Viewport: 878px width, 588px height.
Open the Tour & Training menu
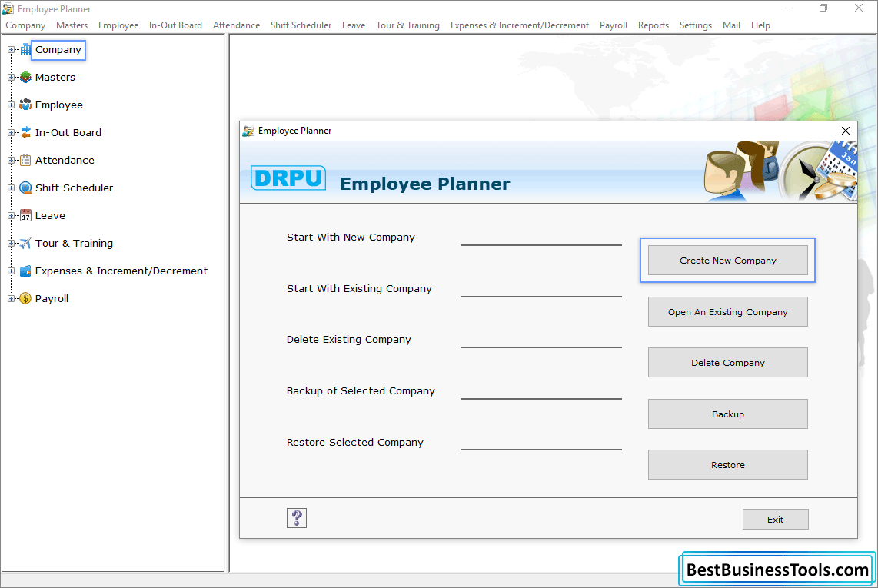[407, 25]
